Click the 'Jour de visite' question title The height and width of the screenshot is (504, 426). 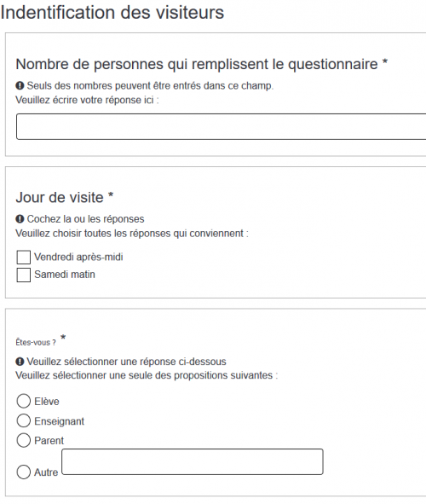(60, 197)
